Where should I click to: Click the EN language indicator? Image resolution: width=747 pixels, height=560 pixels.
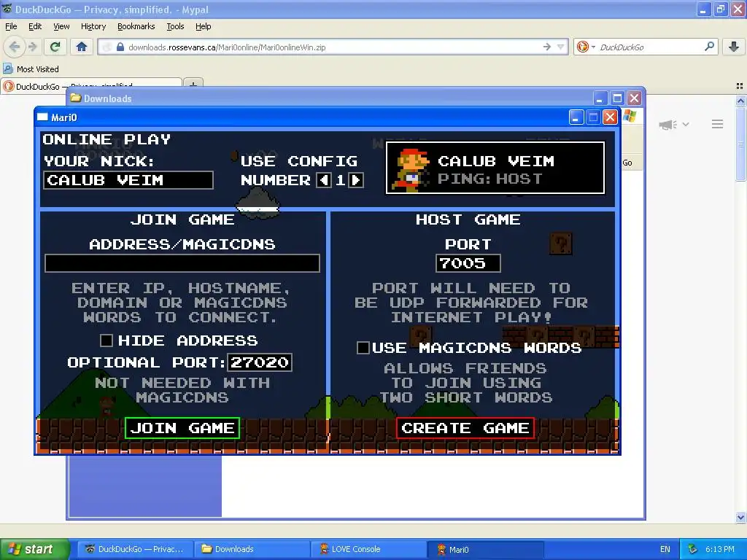(x=665, y=549)
